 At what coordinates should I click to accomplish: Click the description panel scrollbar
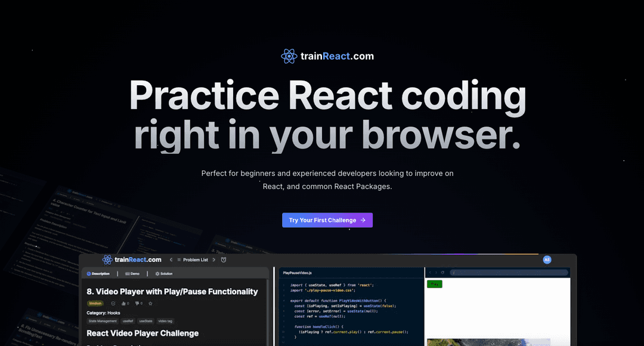[x=268, y=313]
